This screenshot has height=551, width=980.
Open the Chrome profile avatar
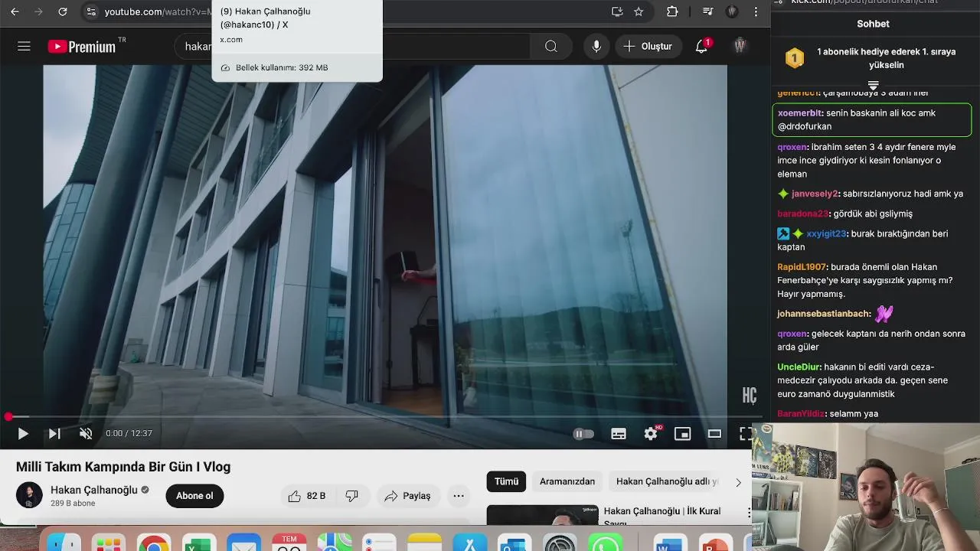coord(732,11)
